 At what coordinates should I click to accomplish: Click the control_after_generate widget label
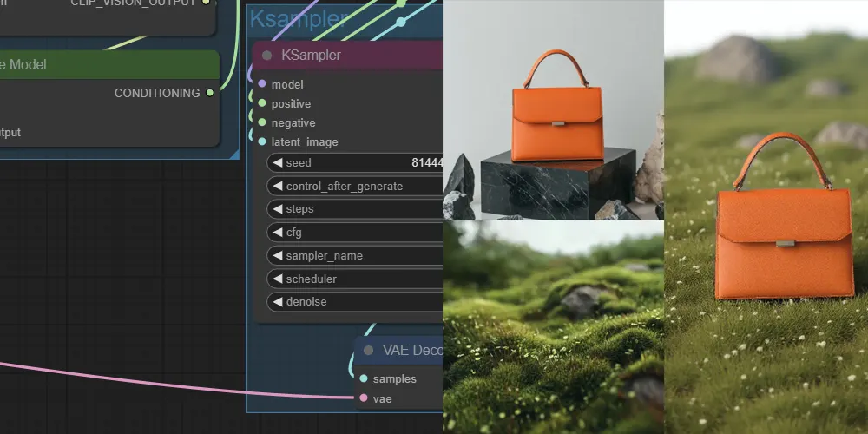pyautogui.click(x=345, y=186)
